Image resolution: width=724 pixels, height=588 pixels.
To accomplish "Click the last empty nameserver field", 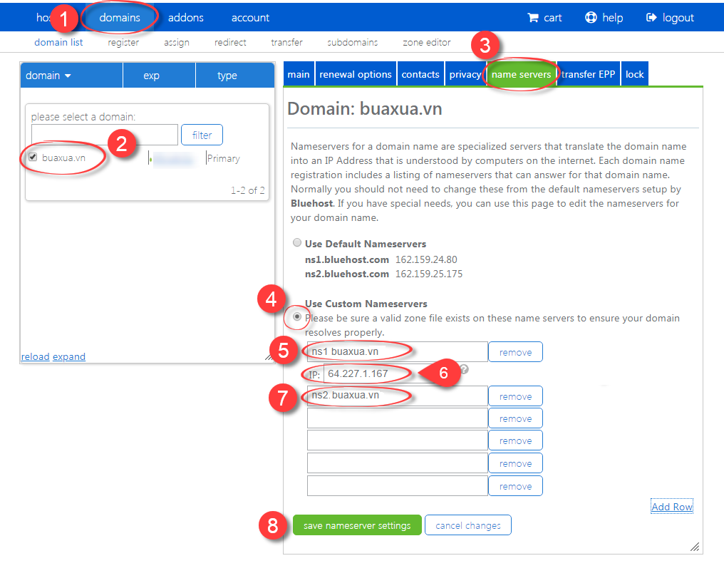I will (397, 486).
